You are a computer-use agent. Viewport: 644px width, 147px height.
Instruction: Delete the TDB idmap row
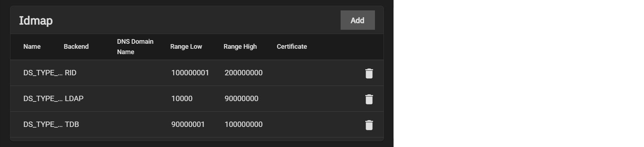(x=369, y=125)
